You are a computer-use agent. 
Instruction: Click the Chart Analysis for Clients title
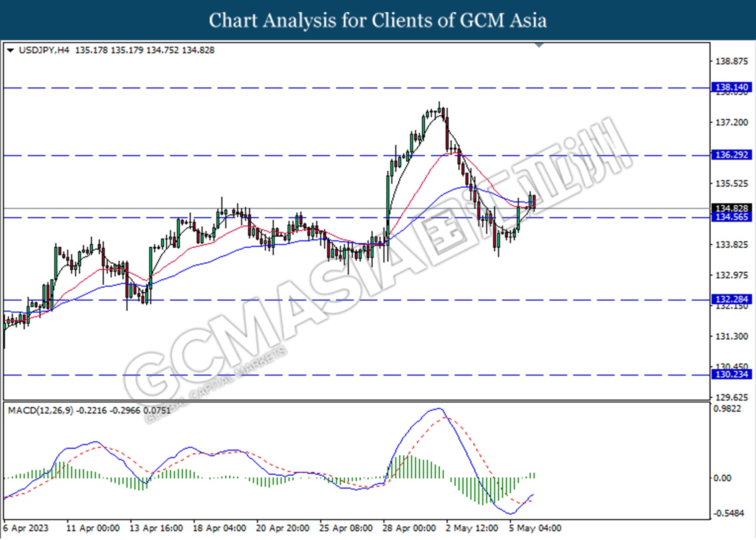coord(378,20)
